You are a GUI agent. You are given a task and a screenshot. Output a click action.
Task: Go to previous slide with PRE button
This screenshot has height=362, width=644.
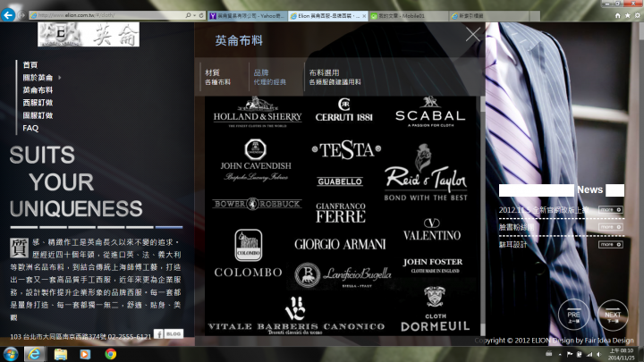(x=573, y=316)
